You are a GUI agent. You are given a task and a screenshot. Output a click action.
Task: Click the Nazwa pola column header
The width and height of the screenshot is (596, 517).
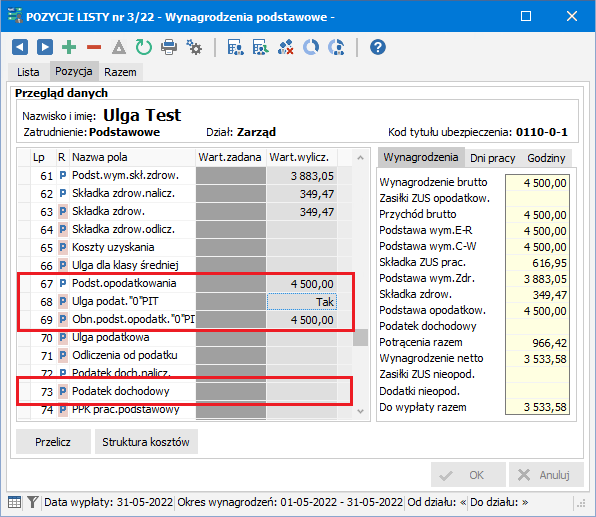pos(132,157)
